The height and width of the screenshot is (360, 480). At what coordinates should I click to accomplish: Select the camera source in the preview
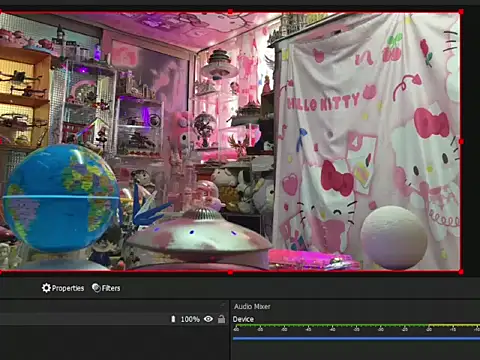coord(230,142)
